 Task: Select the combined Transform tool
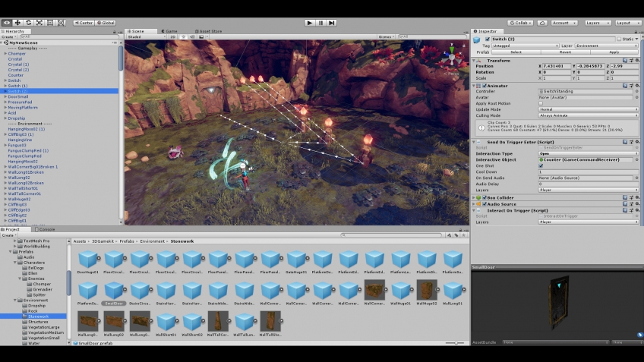[61, 23]
